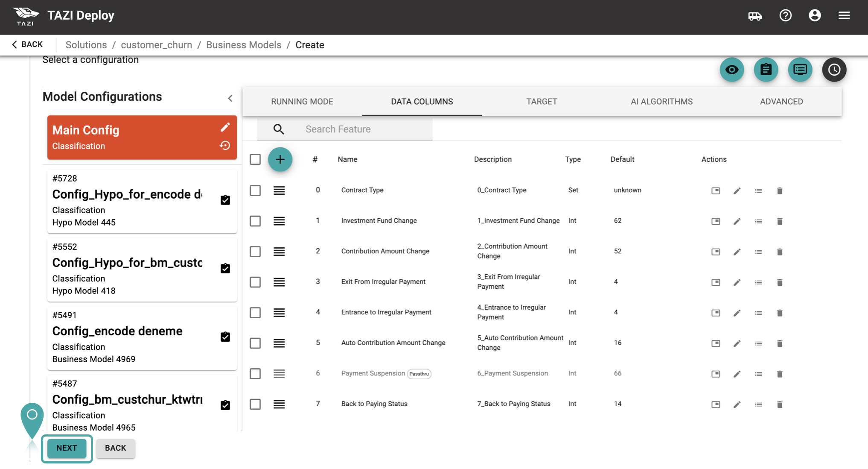Edit Auto Contribution Amount Change row

737,343
